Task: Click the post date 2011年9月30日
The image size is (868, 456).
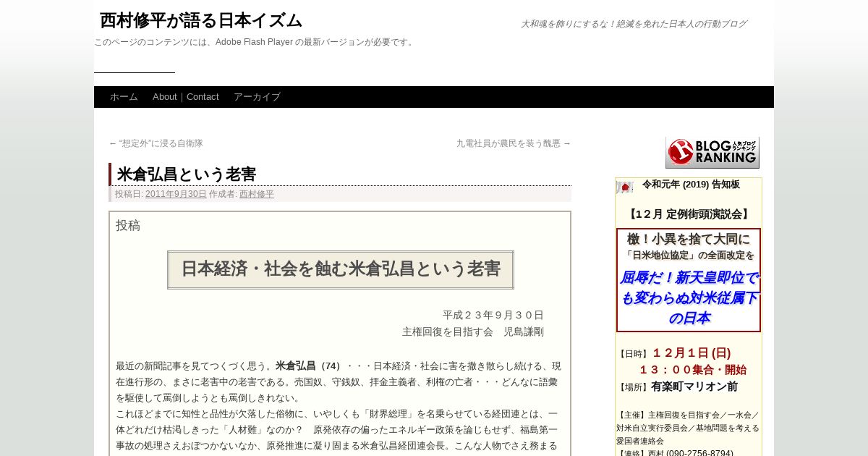Action: tap(176, 194)
